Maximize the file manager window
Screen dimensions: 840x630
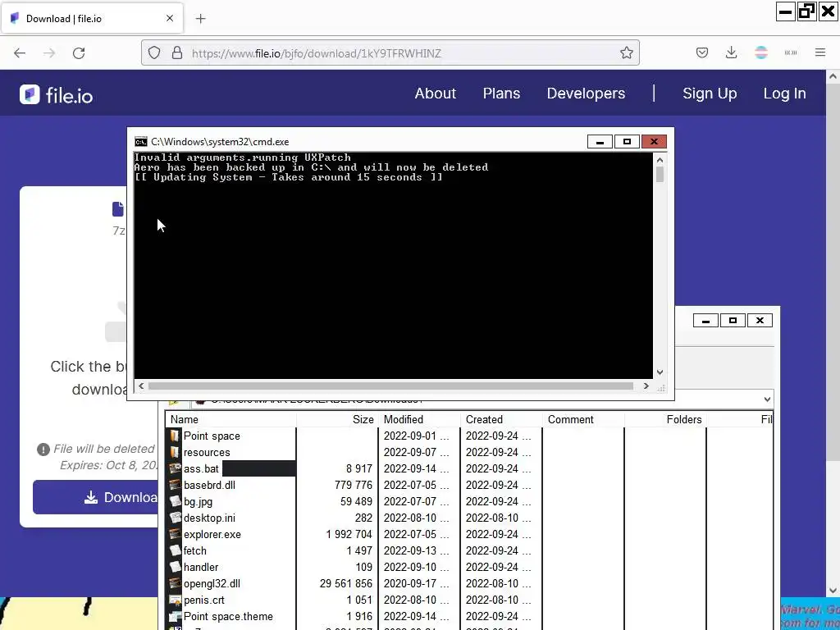coord(733,321)
